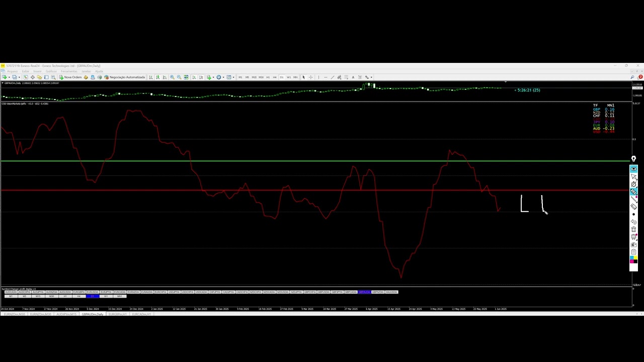Click the timer text 5:26:21 (25)
Image resolution: width=644 pixels, height=362 pixels.
coord(528,90)
